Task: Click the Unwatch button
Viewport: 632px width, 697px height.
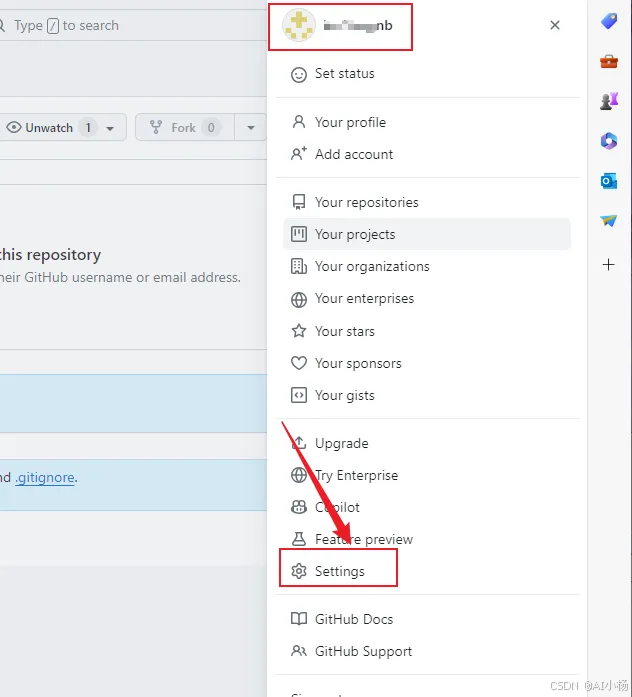Action: 62,128
